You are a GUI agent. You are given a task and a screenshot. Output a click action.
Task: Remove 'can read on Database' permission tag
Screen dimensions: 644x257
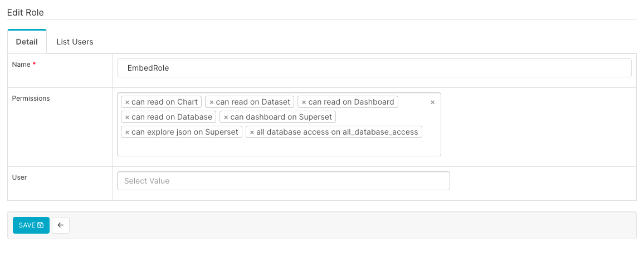click(127, 117)
